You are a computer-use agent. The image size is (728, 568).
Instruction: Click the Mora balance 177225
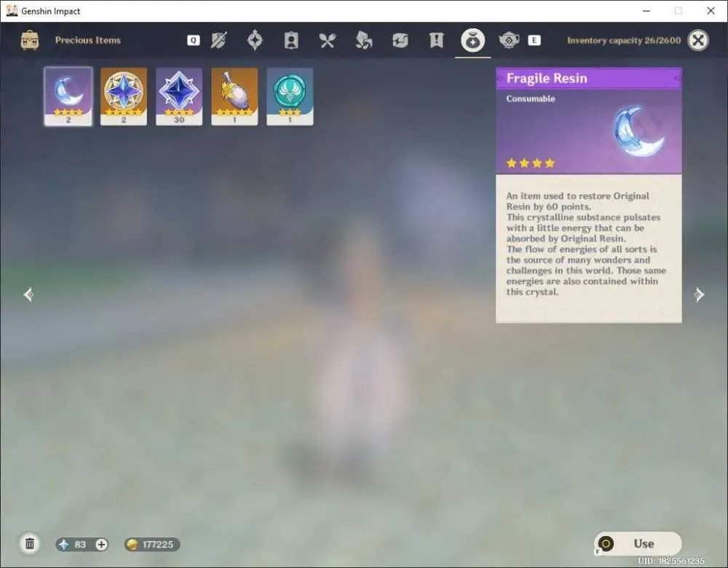tap(152, 544)
